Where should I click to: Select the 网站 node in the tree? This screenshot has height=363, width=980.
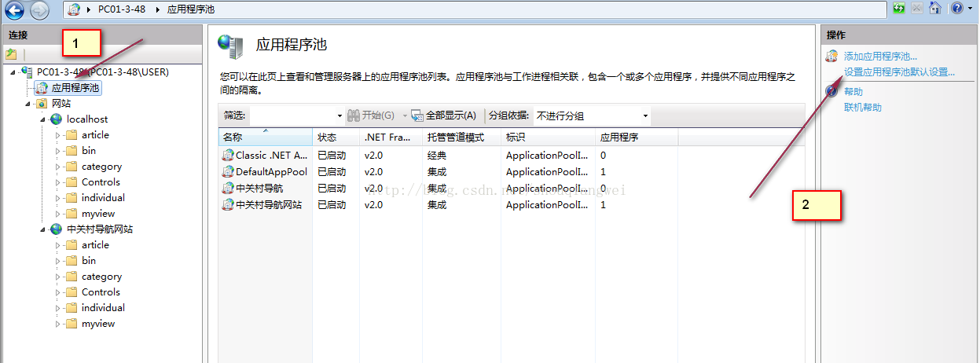61,104
